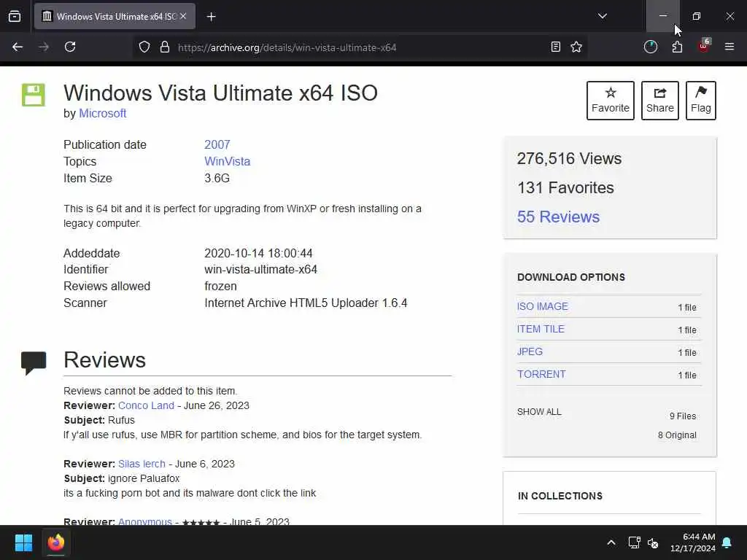Open reviewer Conco Land profile
The image size is (747, 560).
146,405
